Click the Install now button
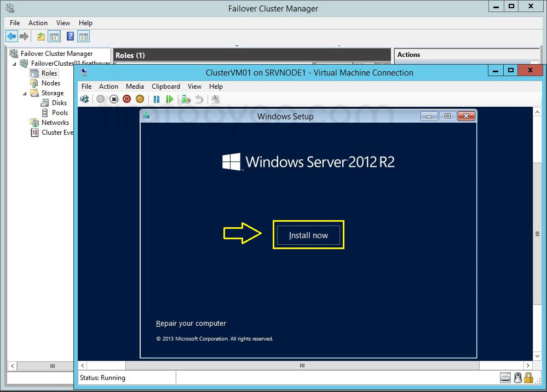 point(308,235)
